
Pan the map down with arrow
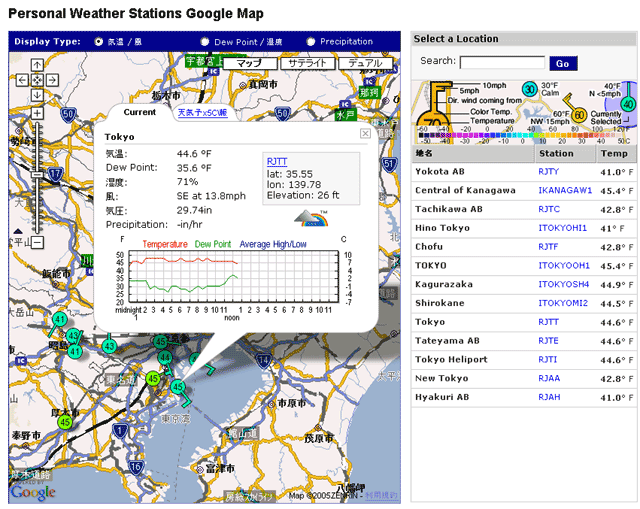37,95
